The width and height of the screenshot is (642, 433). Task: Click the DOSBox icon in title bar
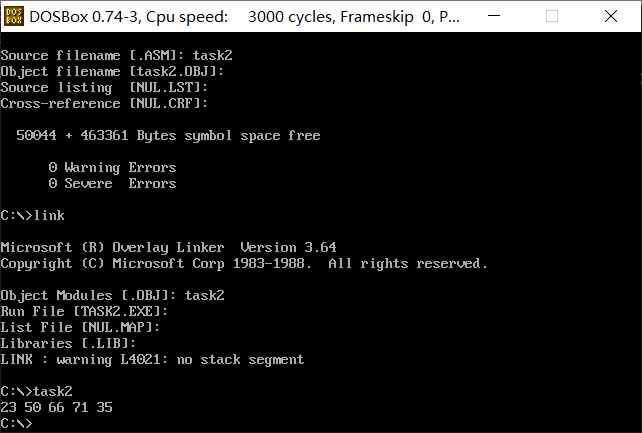[x=14, y=16]
